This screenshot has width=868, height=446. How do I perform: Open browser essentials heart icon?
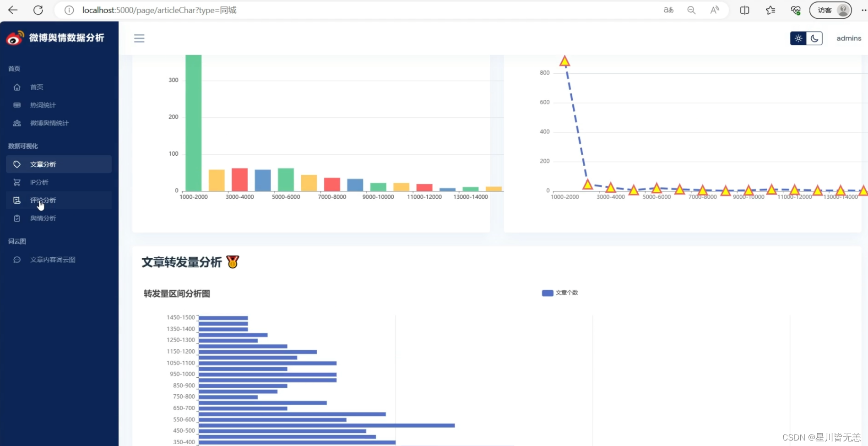tap(796, 10)
